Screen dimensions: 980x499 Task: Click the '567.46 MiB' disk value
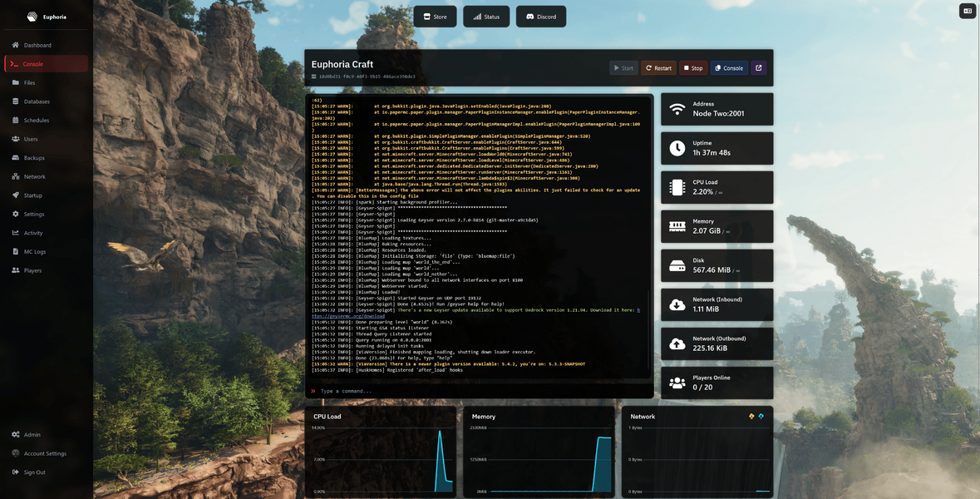[x=712, y=270]
